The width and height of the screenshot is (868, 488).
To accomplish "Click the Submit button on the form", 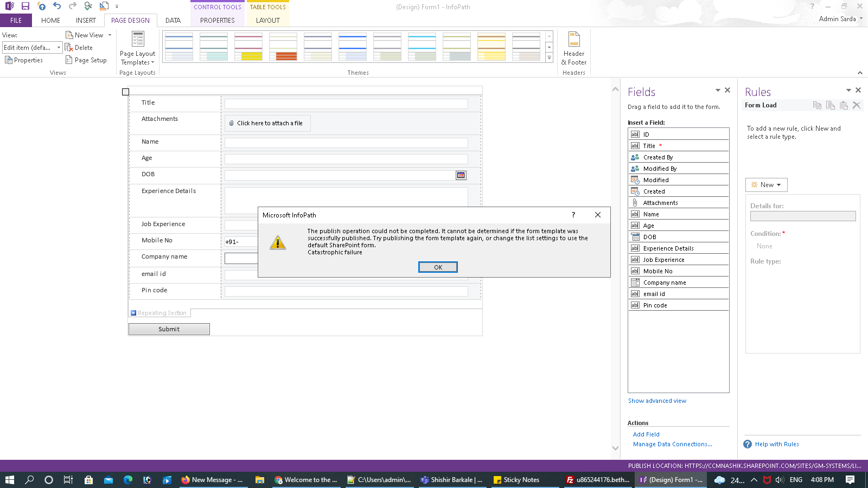I will coord(169,329).
